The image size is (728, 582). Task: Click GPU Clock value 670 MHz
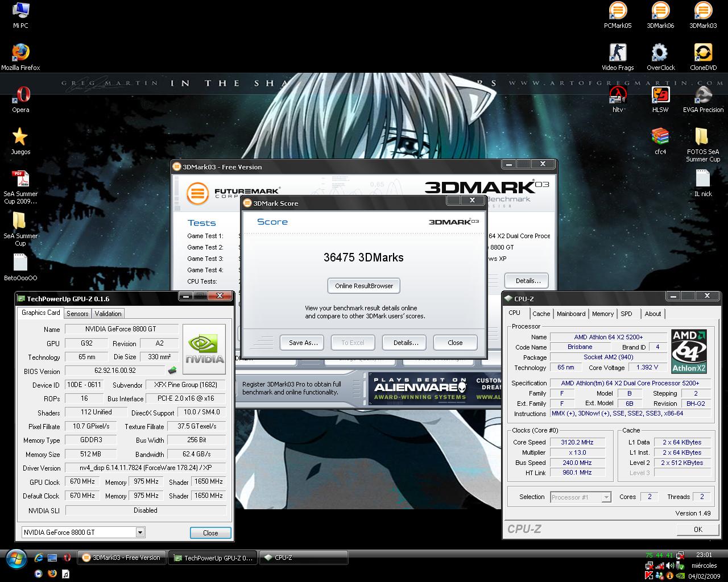(82, 481)
